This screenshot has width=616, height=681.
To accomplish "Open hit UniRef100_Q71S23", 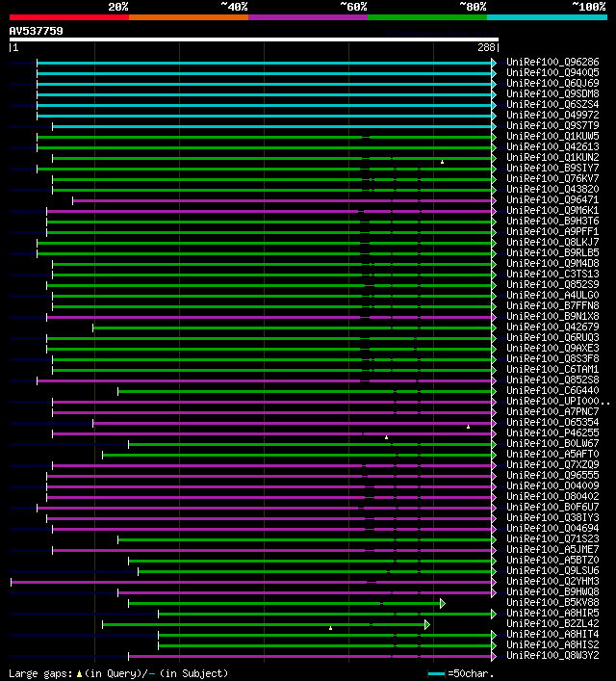I will (x=552, y=538).
